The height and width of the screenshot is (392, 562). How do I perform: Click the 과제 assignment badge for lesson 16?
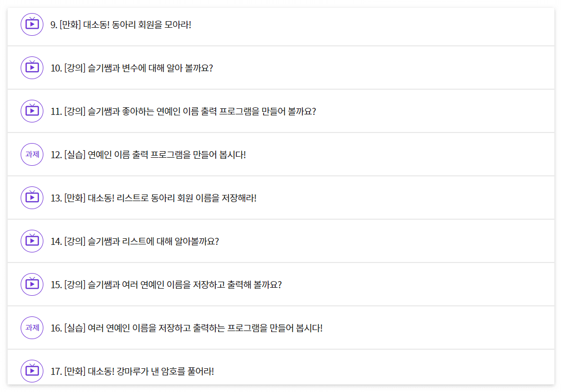point(31,327)
